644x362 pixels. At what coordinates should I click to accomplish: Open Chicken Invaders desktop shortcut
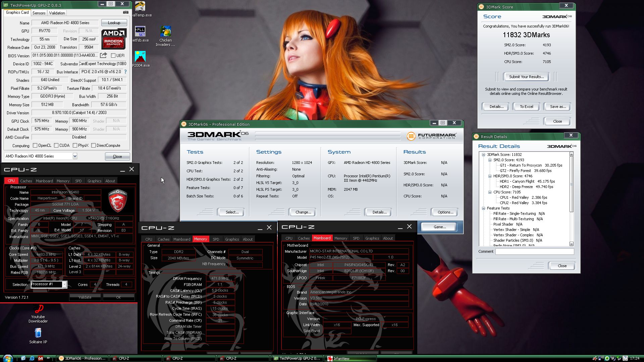165,36
